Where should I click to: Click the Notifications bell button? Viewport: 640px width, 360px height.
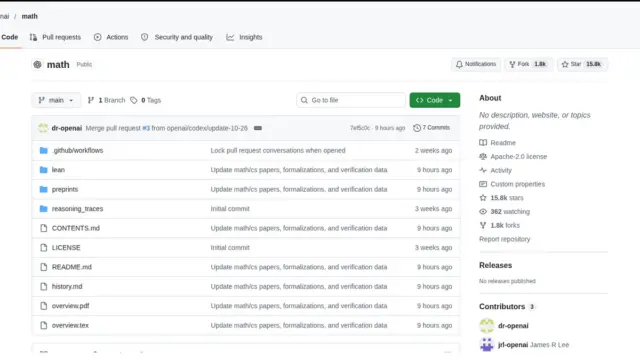476,64
